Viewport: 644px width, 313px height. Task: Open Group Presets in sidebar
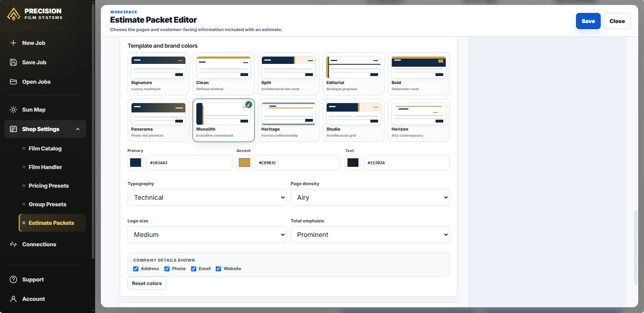47,204
